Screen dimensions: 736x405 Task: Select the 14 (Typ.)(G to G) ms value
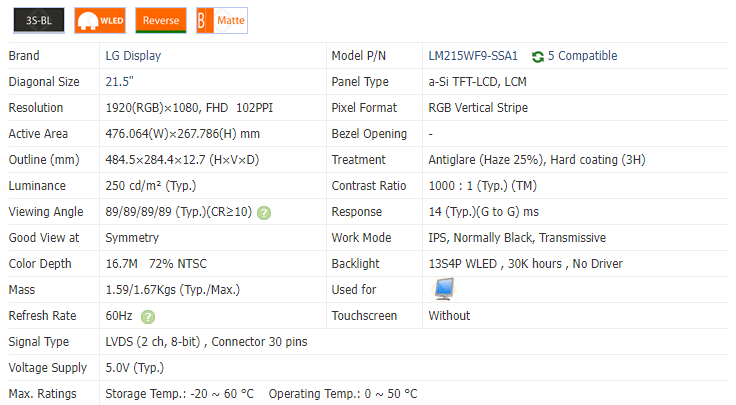[x=483, y=212]
